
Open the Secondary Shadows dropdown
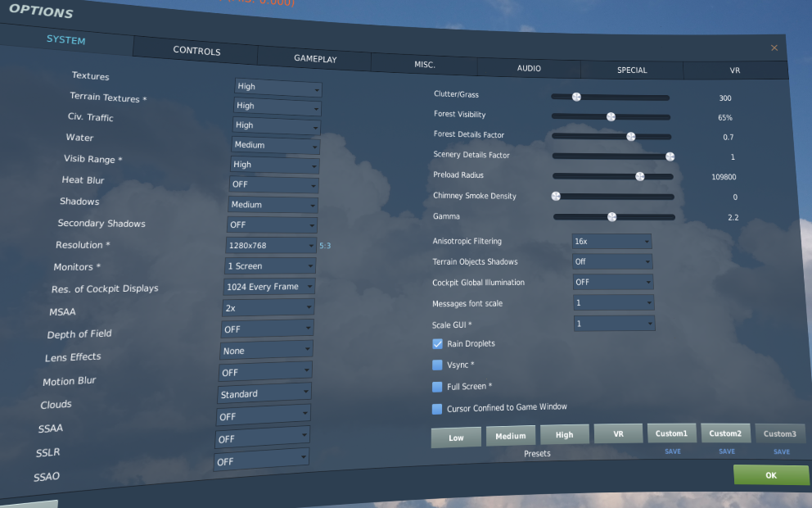pyautogui.click(x=272, y=225)
